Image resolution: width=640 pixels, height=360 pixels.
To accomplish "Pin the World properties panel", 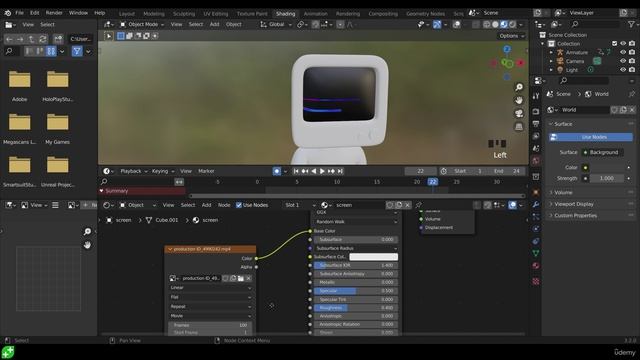I will (631, 94).
